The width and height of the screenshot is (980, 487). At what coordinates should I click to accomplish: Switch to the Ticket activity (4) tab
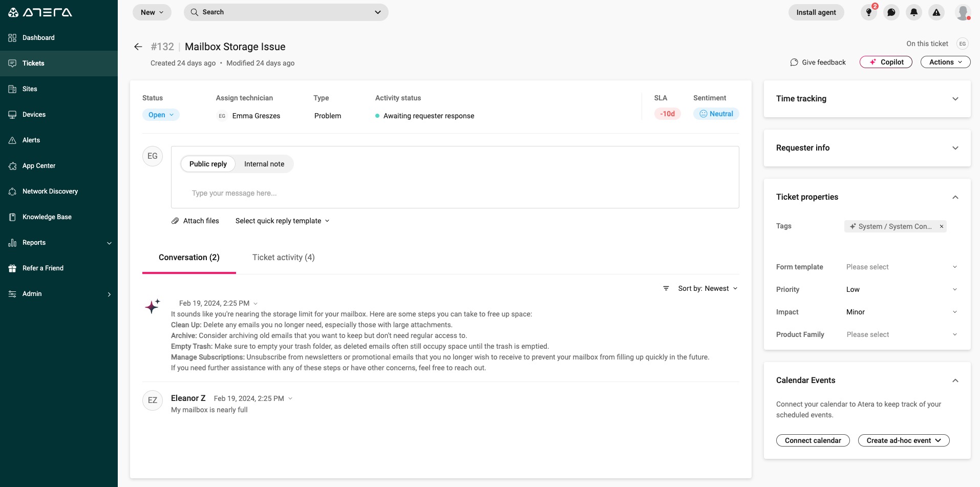283,258
